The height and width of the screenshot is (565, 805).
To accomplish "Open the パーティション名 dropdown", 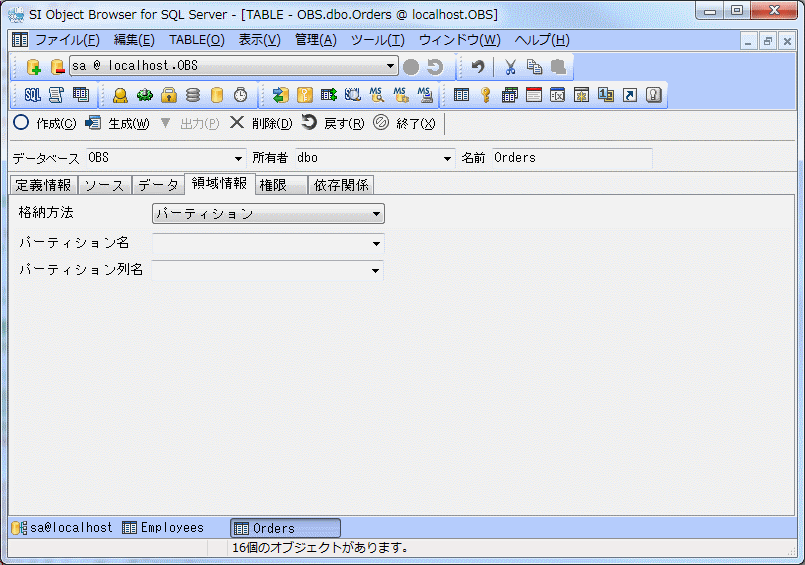I will 376,243.
